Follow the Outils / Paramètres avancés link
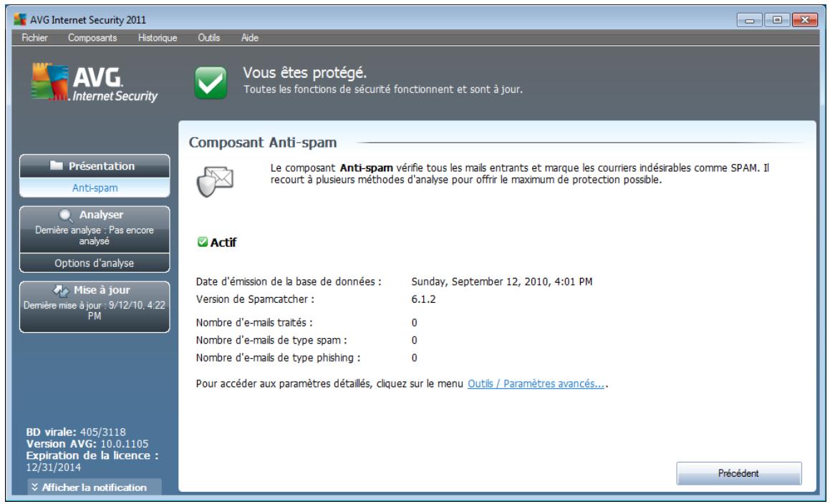The height and width of the screenshot is (504, 830). pos(536,384)
